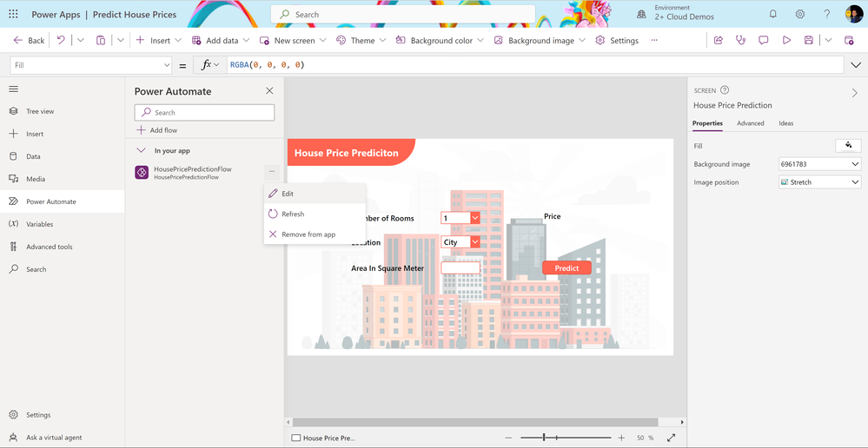
Task: Expand the save options dropdown arrow
Action: point(828,41)
